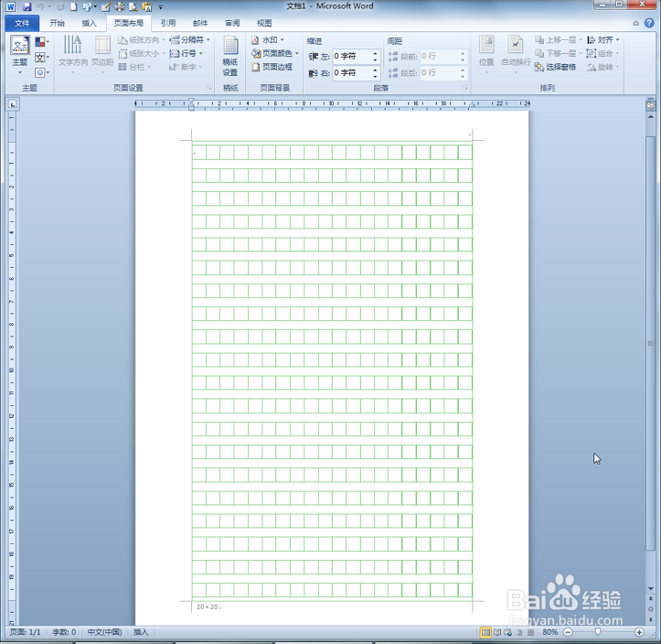Expand 分隔符 dropdown arrow
The height and width of the screenshot is (644, 661).
(208, 40)
